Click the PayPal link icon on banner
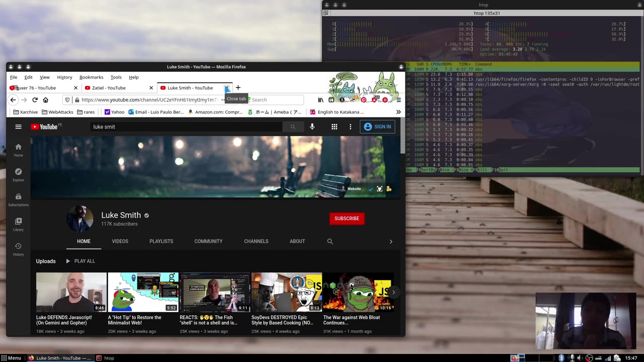 (x=370, y=189)
